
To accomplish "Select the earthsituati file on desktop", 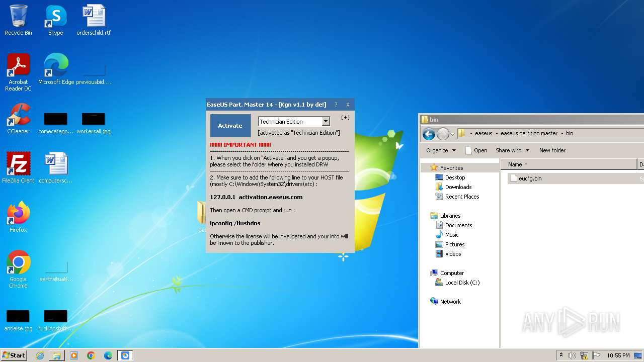I will [55, 271].
